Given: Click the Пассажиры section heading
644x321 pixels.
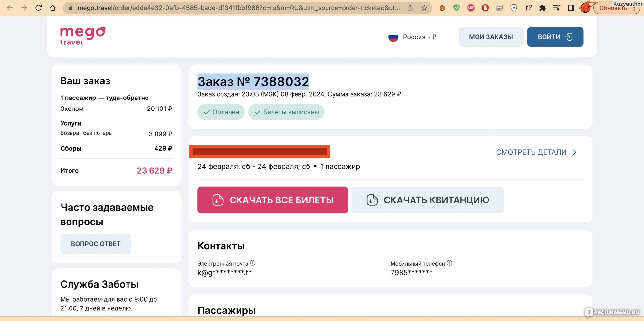Looking at the screenshot, I should (x=227, y=310).
